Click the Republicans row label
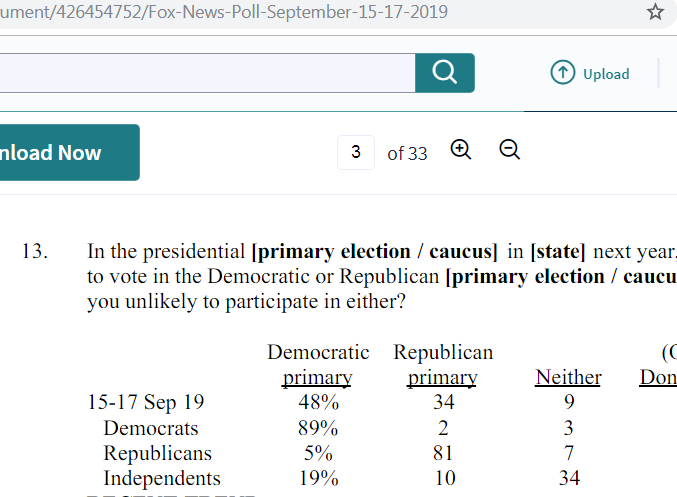Viewport: 677px width, 497px height. click(158, 453)
